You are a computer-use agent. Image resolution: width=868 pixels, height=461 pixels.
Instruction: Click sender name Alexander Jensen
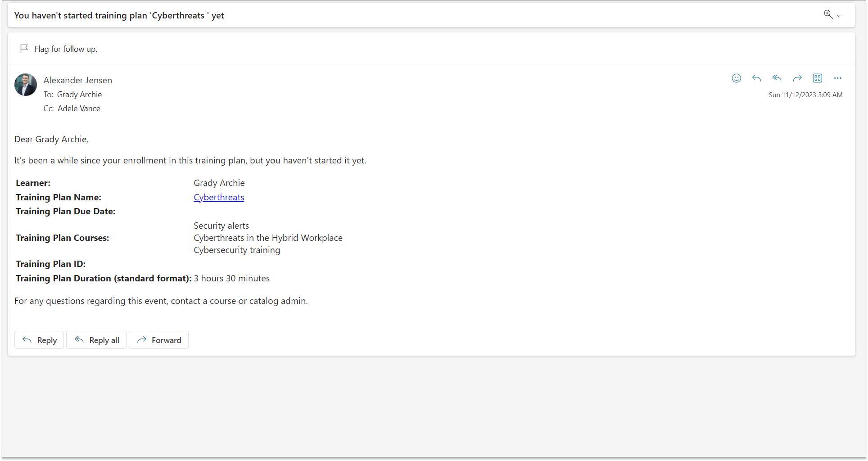[x=78, y=80]
